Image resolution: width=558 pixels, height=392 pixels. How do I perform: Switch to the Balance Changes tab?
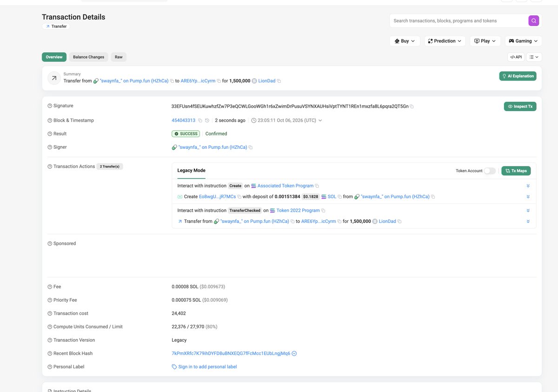[x=88, y=57]
